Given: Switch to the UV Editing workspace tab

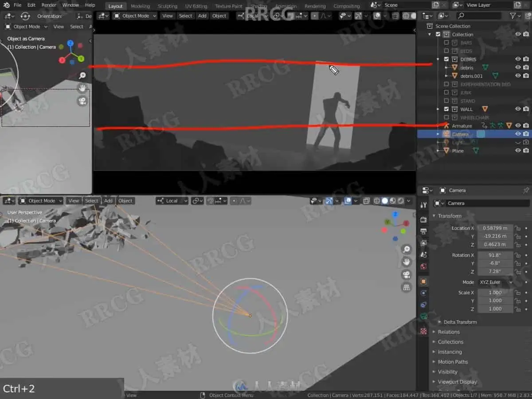Looking at the screenshot, I should [196, 6].
